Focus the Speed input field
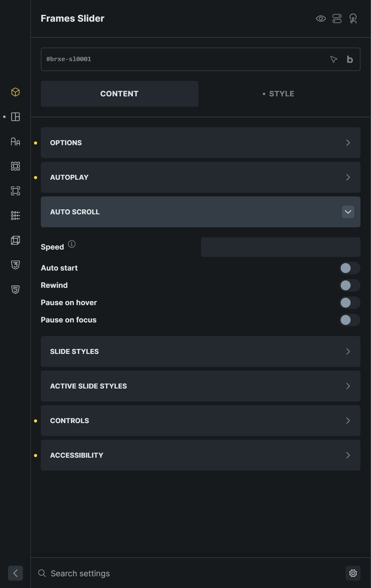371x588 pixels. click(281, 247)
